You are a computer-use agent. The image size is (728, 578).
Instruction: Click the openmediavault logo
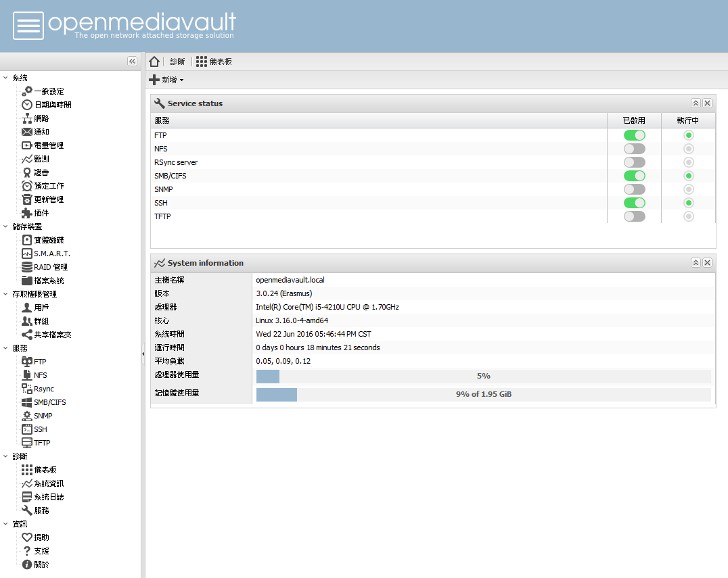point(124,26)
